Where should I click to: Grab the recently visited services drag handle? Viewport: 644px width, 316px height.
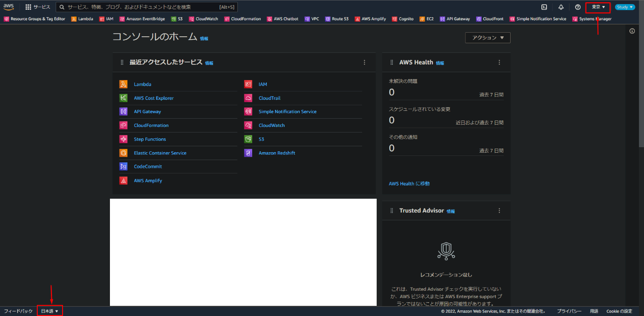point(122,62)
